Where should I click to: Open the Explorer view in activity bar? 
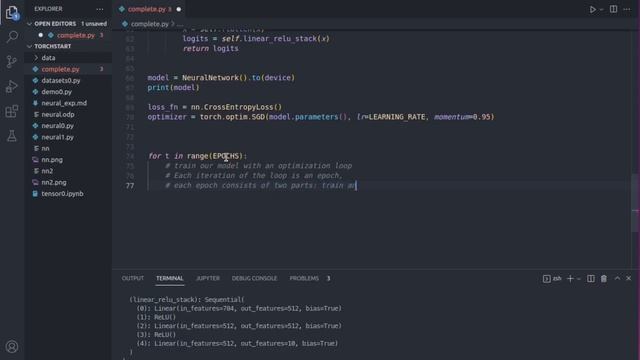click(12, 13)
